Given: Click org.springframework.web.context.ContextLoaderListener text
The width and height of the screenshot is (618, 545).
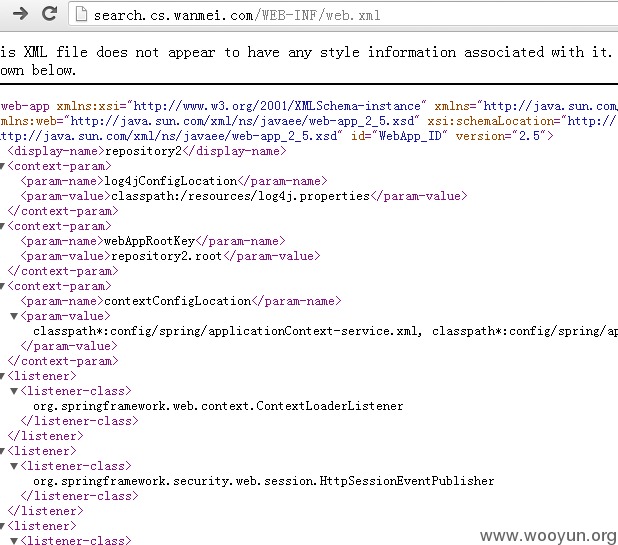Looking at the screenshot, I should tap(218, 406).
